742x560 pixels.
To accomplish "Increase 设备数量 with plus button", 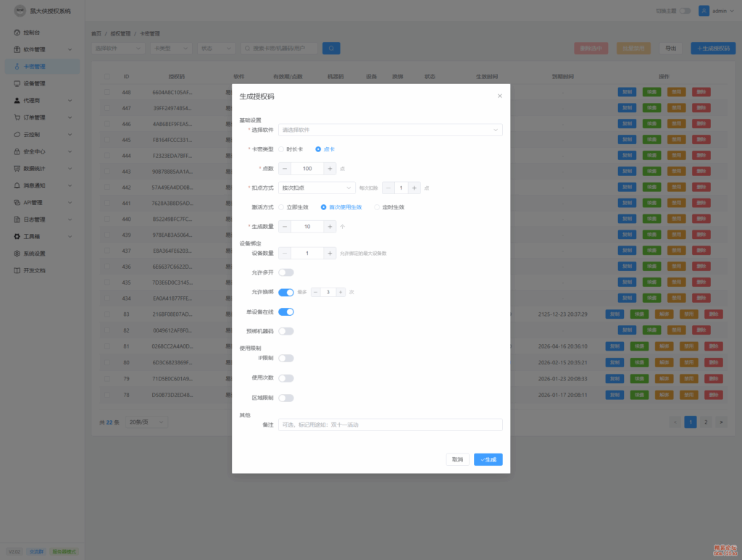I will tap(330, 254).
